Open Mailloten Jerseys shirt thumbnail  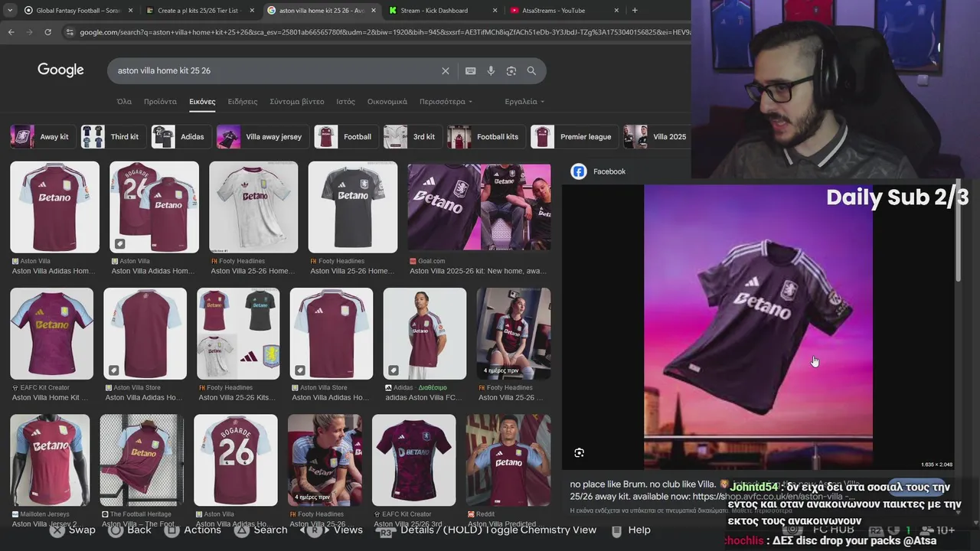click(x=50, y=461)
